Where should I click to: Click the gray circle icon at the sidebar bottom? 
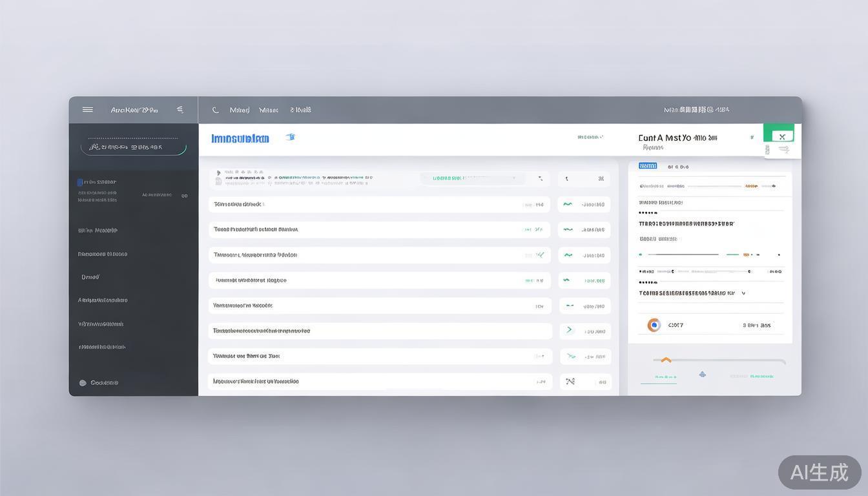tap(83, 383)
